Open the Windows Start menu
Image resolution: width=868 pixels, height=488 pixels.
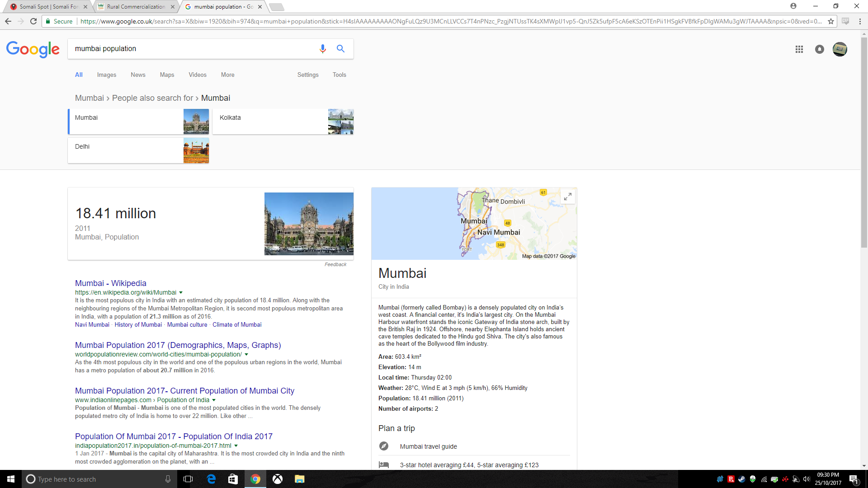11,479
